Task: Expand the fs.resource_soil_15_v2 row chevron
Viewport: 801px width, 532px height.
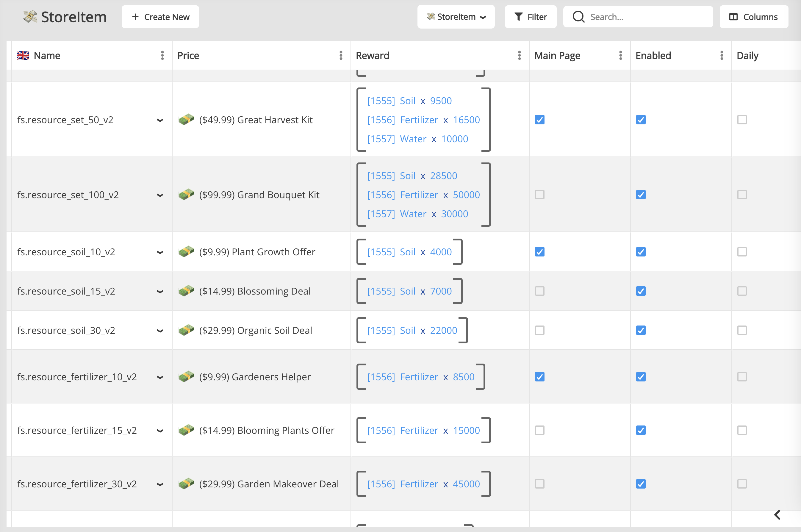Action: point(160,292)
